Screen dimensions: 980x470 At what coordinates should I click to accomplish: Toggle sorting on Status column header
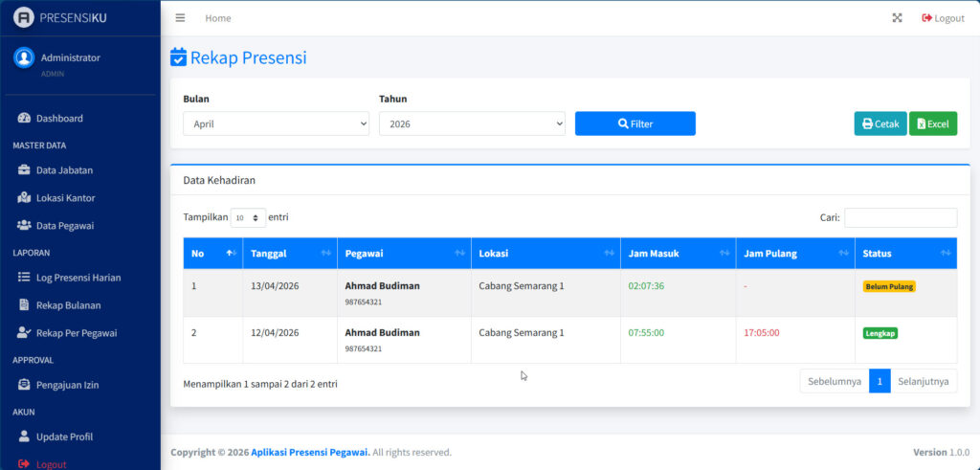[905, 254]
